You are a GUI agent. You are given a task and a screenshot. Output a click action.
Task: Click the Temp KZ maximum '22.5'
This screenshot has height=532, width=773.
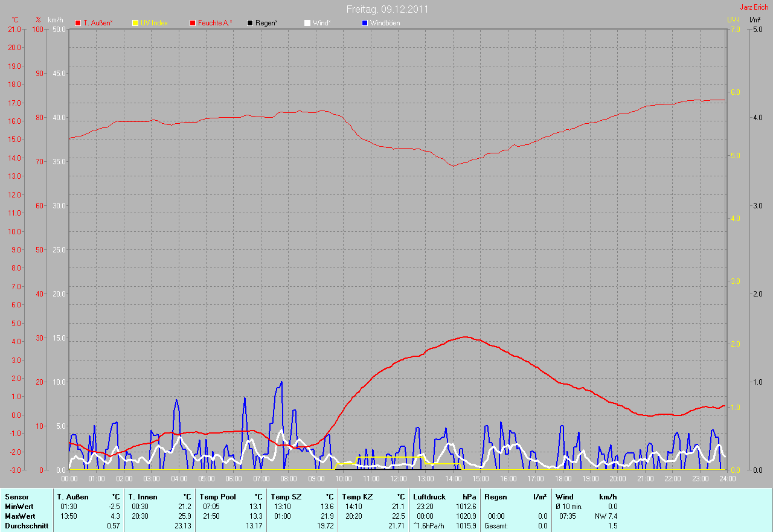(399, 516)
